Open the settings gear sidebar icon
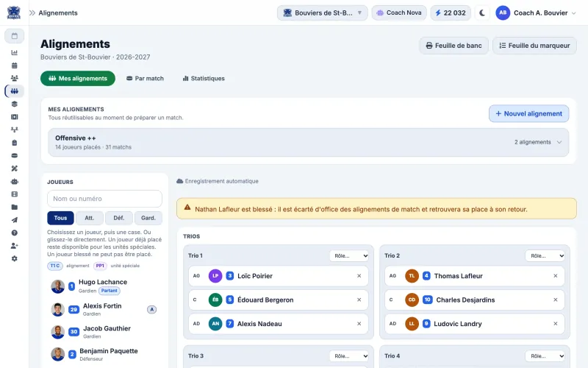588x368 pixels. pyautogui.click(x=14, y=259)
